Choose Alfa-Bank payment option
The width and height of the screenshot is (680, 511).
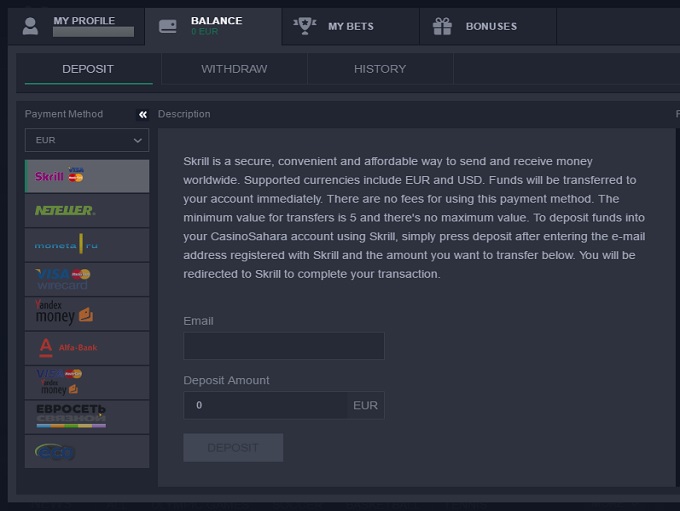86,348
